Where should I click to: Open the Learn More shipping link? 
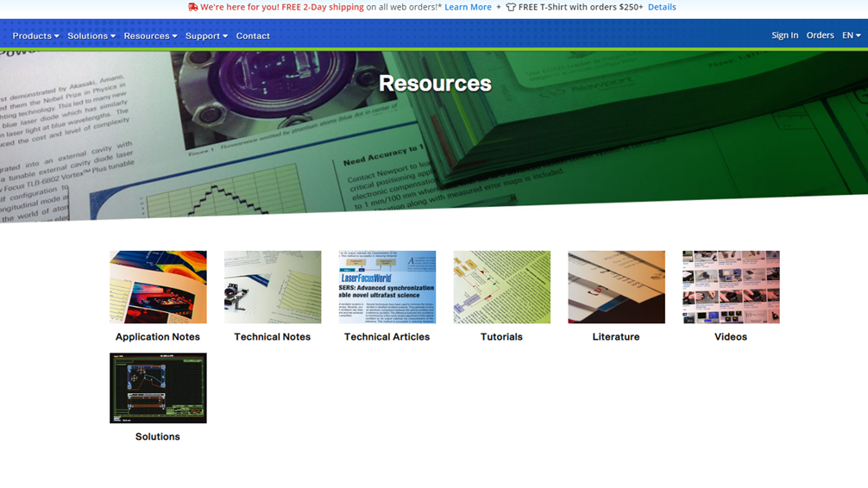click(468, 7)
